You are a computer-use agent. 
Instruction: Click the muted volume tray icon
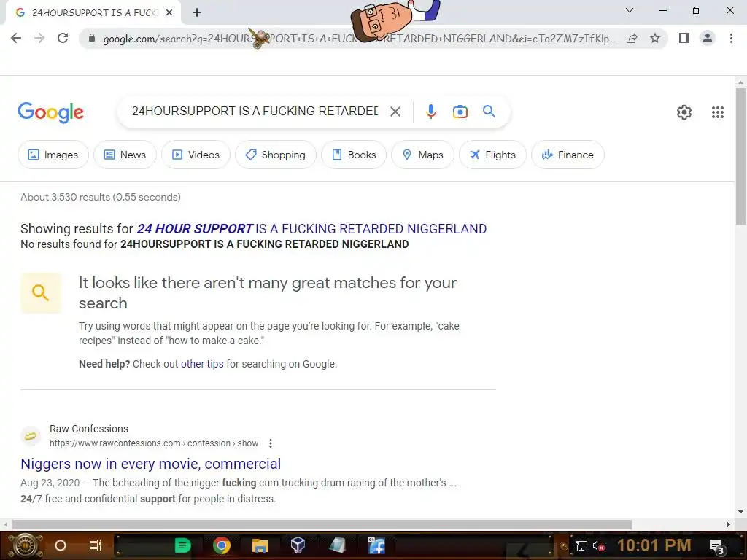pyautogui.click(x=599, y=545)
